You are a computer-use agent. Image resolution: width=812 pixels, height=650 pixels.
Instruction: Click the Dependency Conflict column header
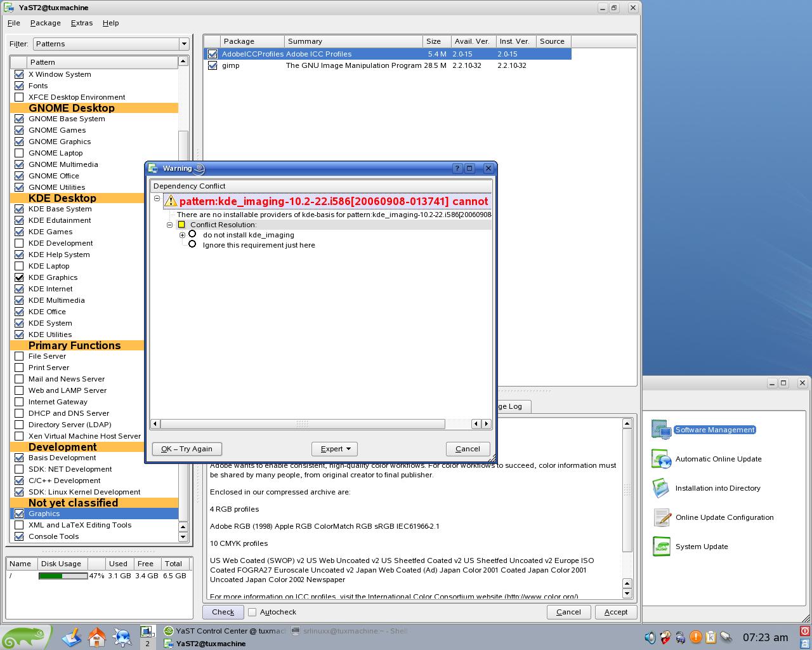(x=321, y=186)
